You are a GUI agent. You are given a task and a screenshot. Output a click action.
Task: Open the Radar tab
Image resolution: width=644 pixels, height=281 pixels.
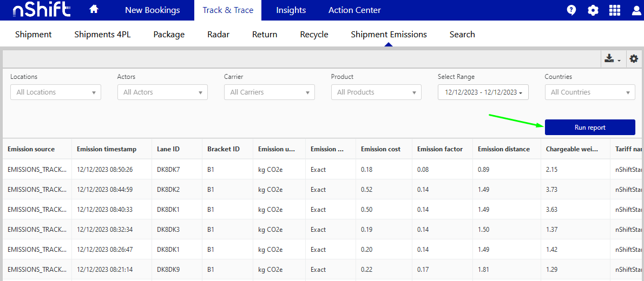(218, 35)
